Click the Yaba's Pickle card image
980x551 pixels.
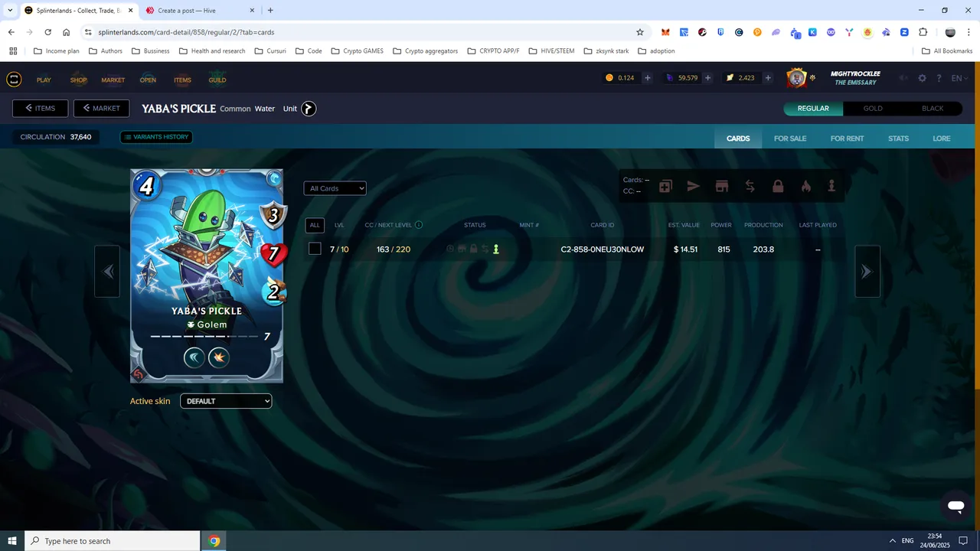click(x=207, y=275)
